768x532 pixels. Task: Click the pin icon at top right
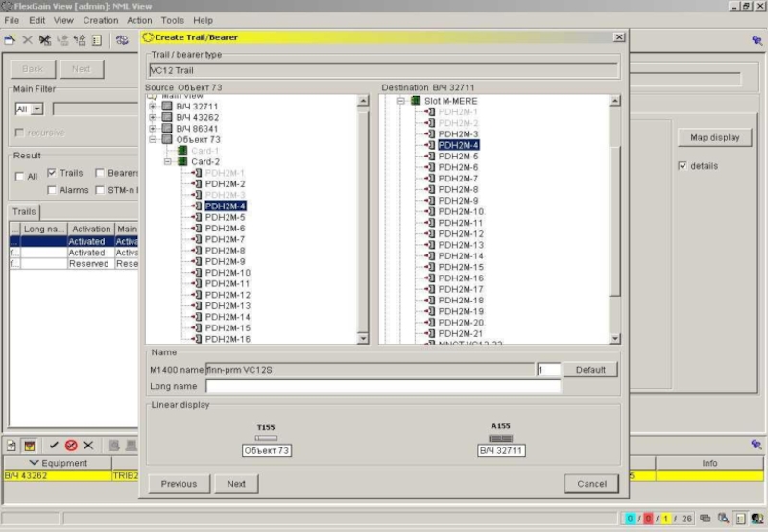756,40
